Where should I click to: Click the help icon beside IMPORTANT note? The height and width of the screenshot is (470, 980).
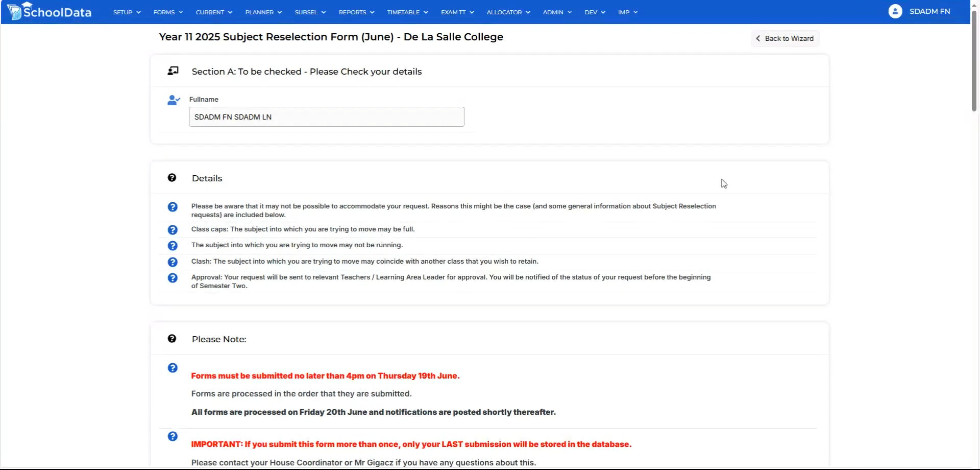173,436
